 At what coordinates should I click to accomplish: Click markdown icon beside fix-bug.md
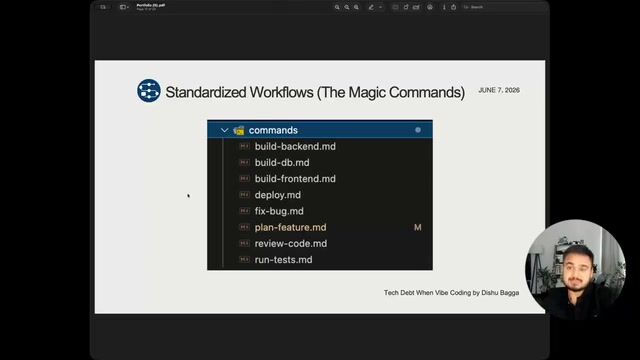[x=244, y=211]
